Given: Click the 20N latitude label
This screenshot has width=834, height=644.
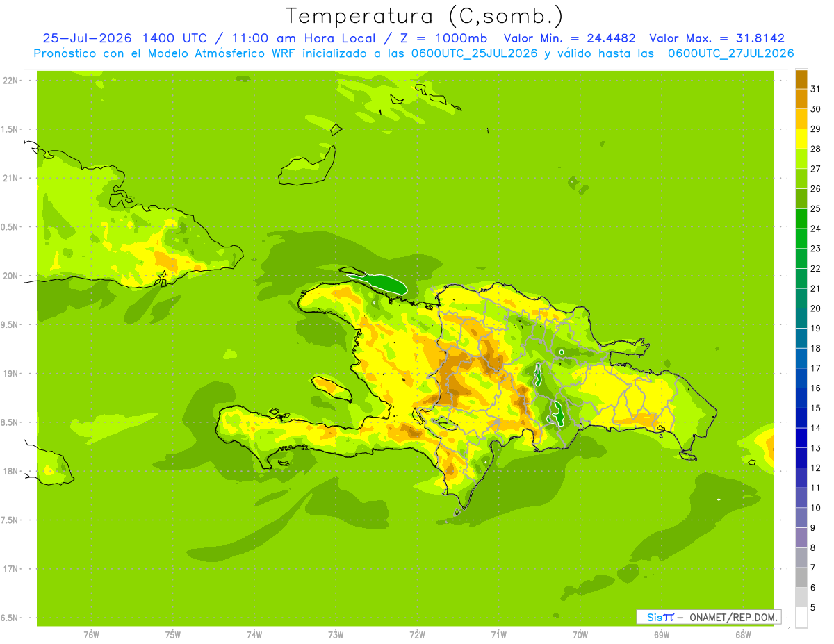Looking at the screenshot, I should [x=10, y=276].
